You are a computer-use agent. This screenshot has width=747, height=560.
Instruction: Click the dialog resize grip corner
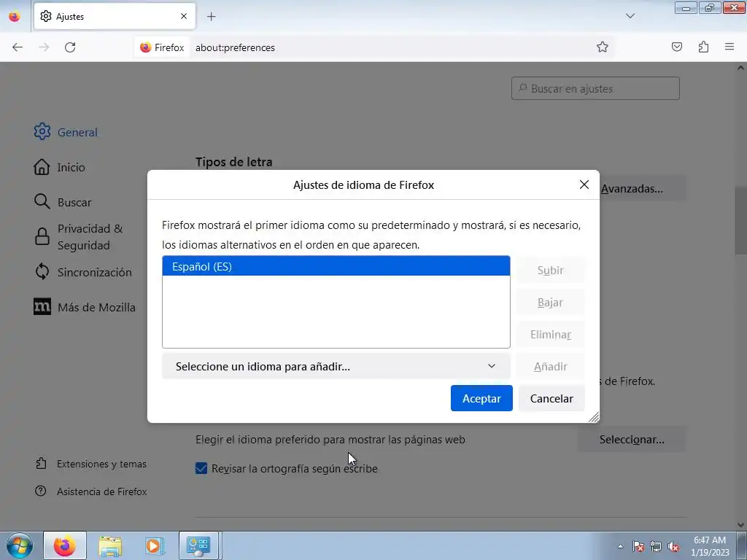pos(594,417)
